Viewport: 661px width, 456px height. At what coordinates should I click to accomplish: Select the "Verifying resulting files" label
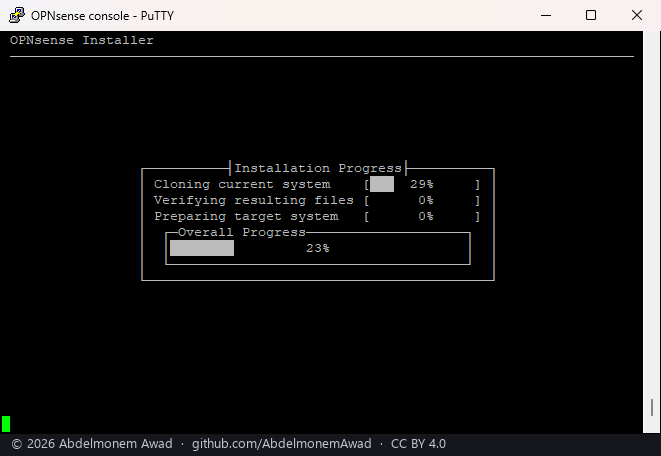click(253, 201)
